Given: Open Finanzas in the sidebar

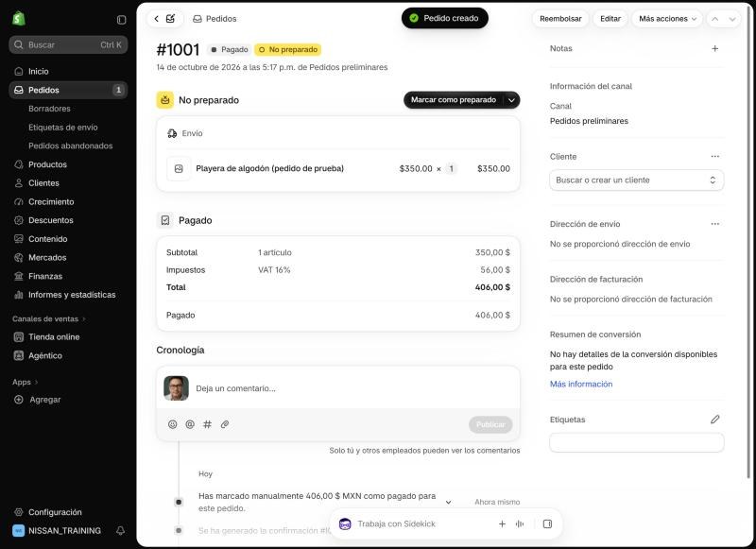Looking at the screenshot, I should [x=68, y=276].
